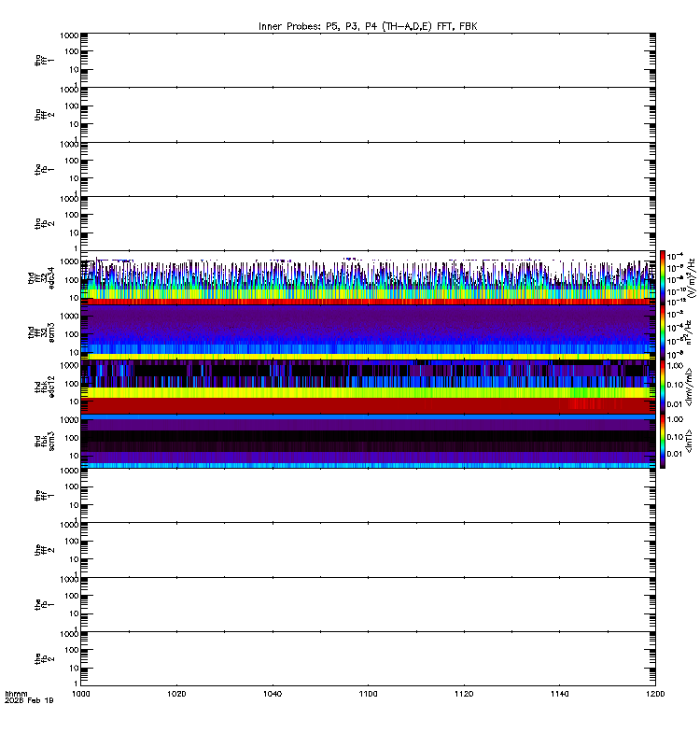Click the empty the fb 2 plot panel

(368, 659)
